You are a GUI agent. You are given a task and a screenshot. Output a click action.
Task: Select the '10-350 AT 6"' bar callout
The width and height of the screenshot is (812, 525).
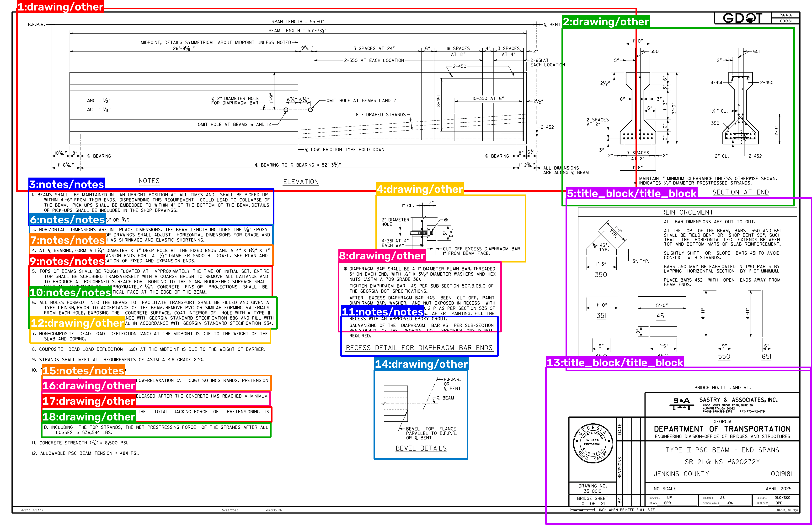click(488, 98)
